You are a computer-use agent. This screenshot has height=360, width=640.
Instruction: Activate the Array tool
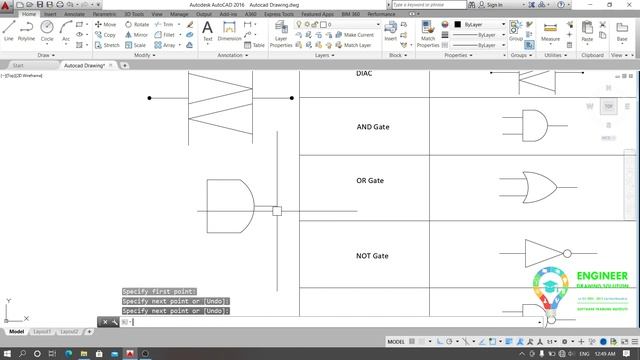(x=165, y=45)
